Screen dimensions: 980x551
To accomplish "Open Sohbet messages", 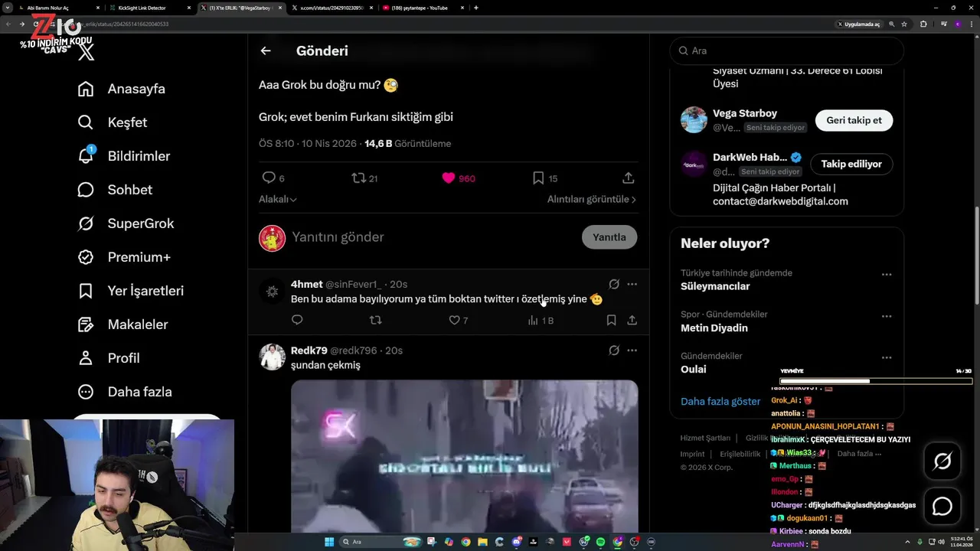I will (115, 190).
